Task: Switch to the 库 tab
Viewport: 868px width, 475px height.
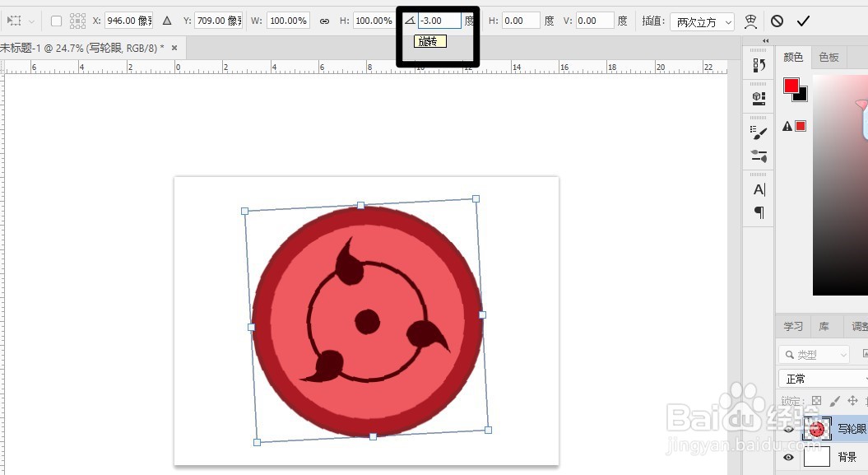Action: pos(824,327)
